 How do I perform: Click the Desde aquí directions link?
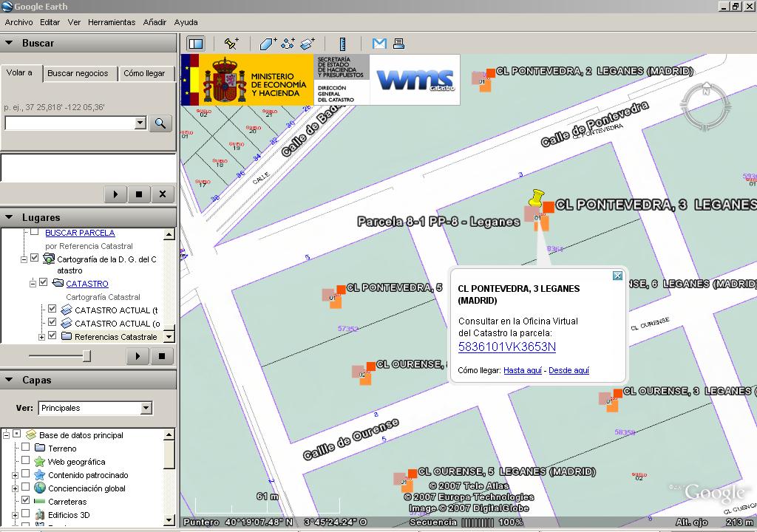click(x=568, y=370)
